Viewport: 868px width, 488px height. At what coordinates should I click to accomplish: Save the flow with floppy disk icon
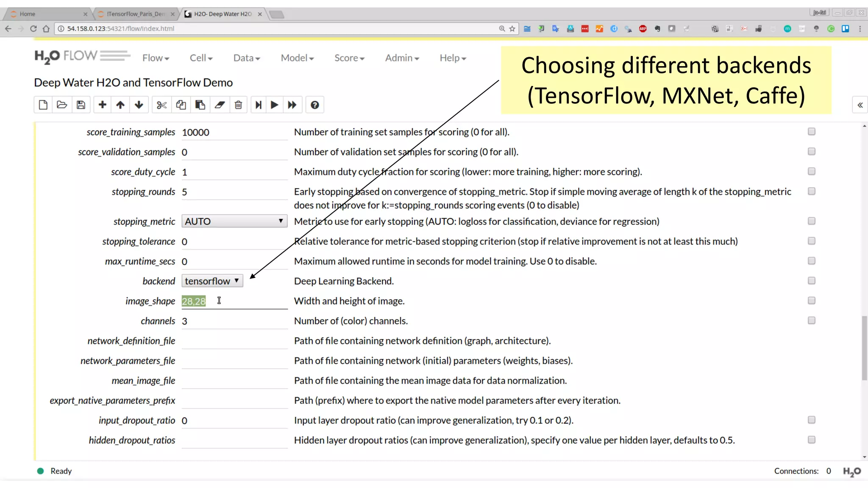point(81,105)
